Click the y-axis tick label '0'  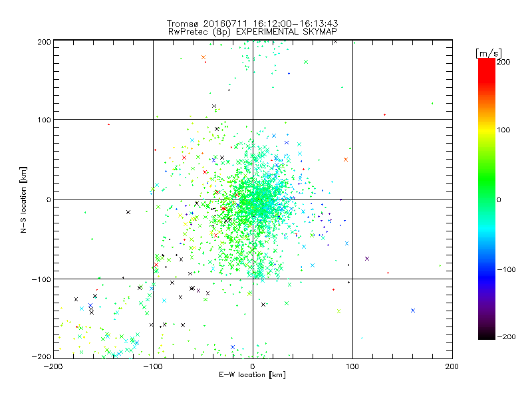click(x=48, y=199)
